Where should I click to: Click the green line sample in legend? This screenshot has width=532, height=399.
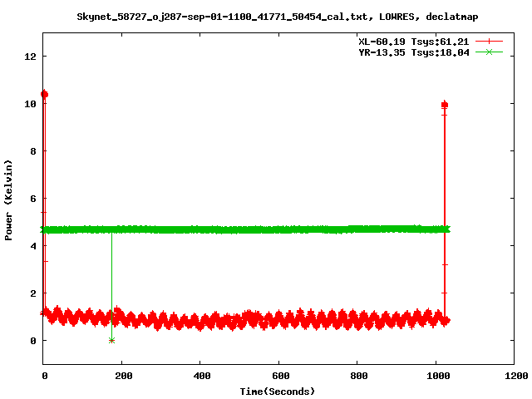tap(490, 52)
